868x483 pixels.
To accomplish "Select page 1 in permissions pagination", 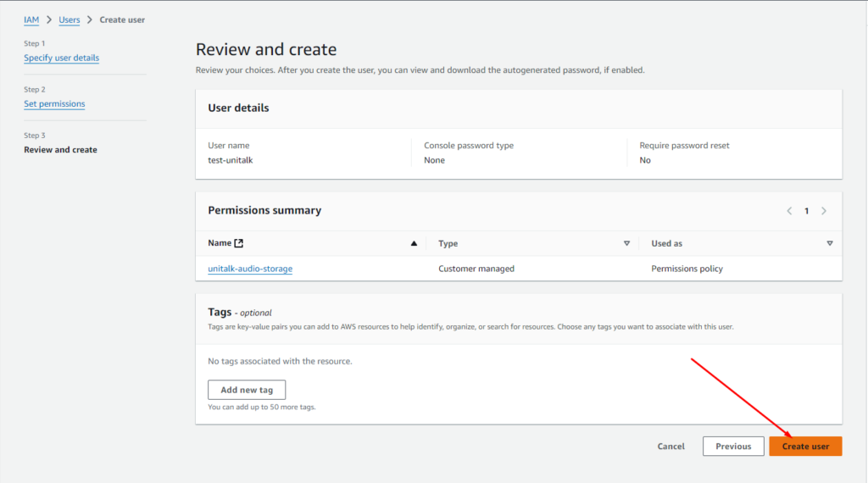I will [806, 211].
